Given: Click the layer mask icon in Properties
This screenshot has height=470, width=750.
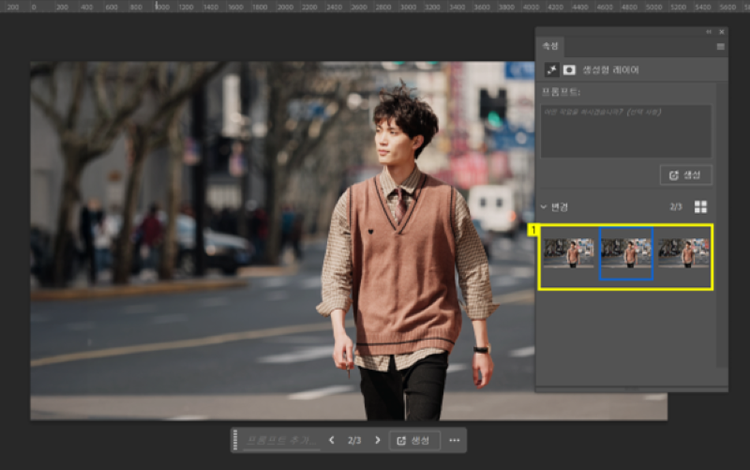Looking at the screenshot, I should tap(569, 70).
